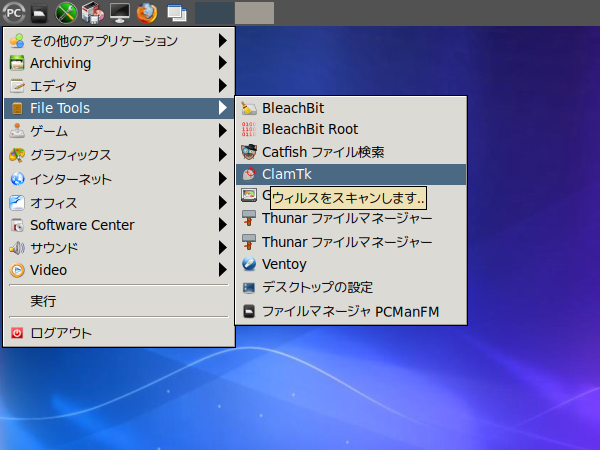Choose 実行 to run a command
Viewport: 600px width, 450px height.
[x=119, y=301]
